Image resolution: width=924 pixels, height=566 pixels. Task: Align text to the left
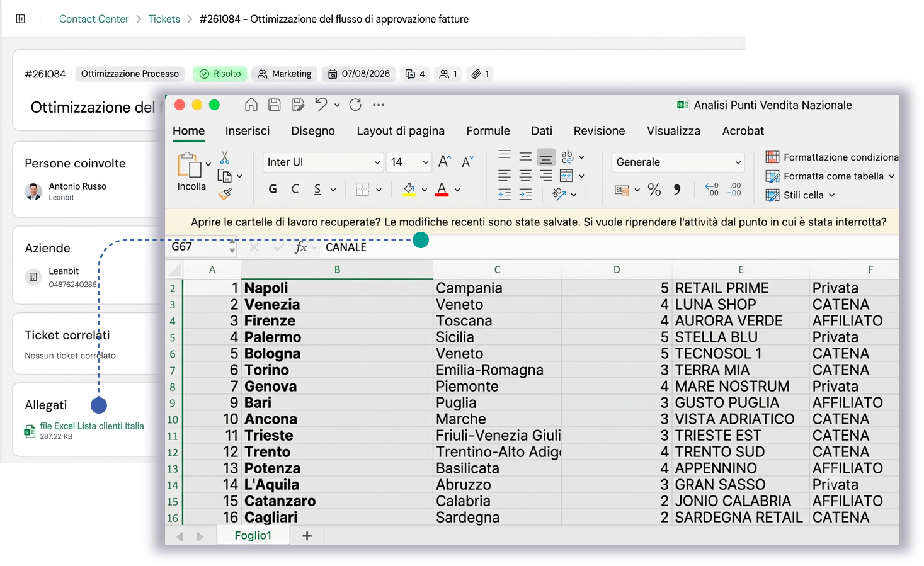coord(505,176)
